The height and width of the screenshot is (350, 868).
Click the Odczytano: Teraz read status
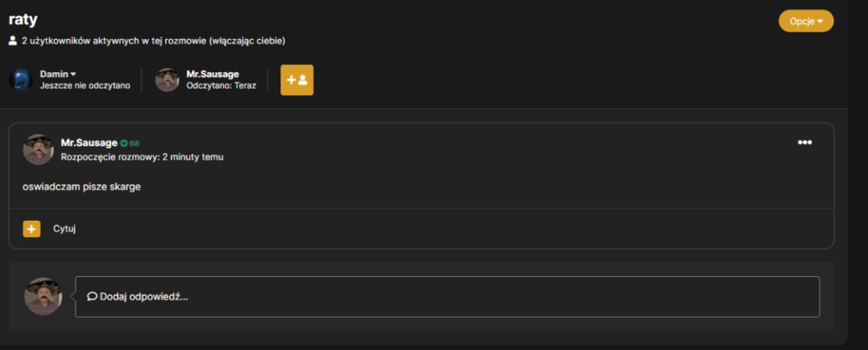tap(221, 86)
